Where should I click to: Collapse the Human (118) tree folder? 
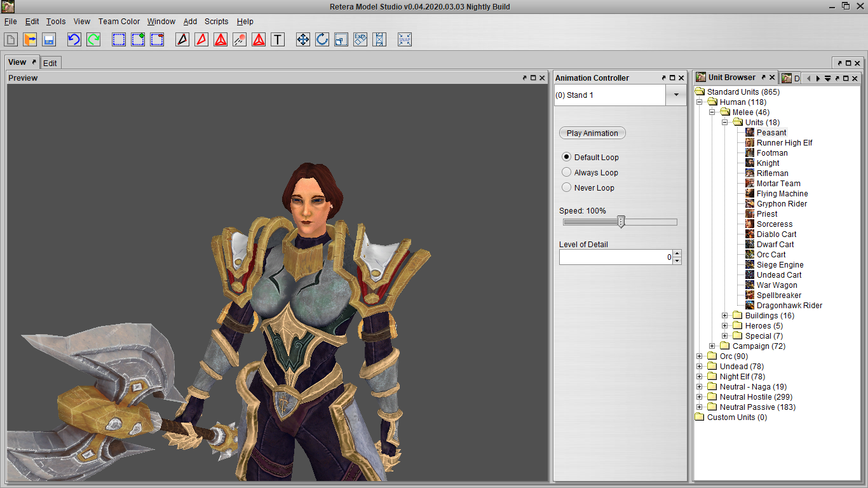700,102
